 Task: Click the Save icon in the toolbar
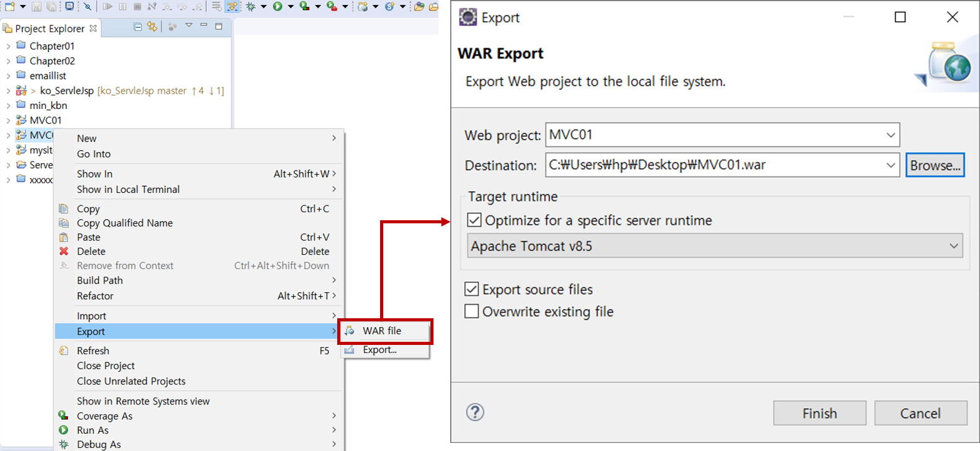[x=36, y=6]
